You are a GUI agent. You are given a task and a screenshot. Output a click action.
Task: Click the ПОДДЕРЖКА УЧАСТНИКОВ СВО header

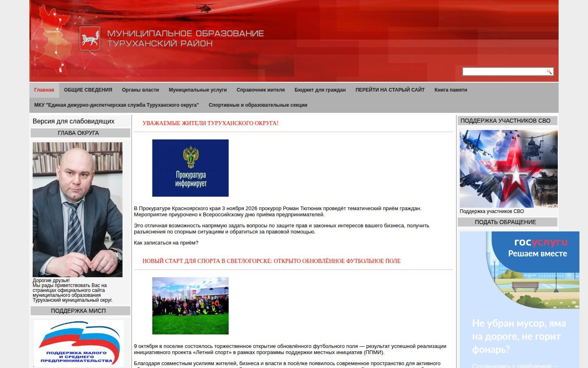click(x=508, y=121)
